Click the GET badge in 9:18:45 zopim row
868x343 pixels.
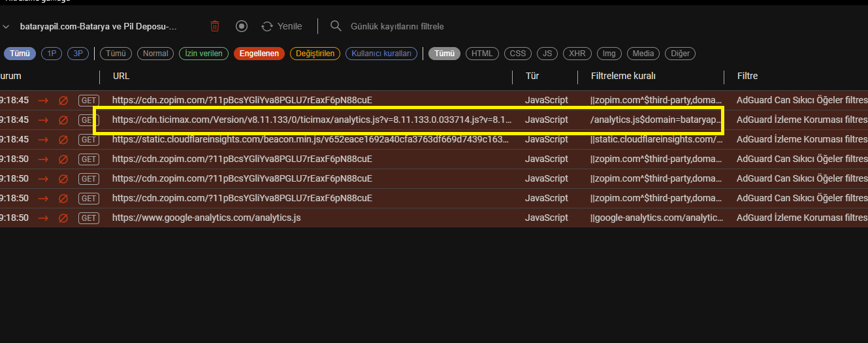point(88,101)
